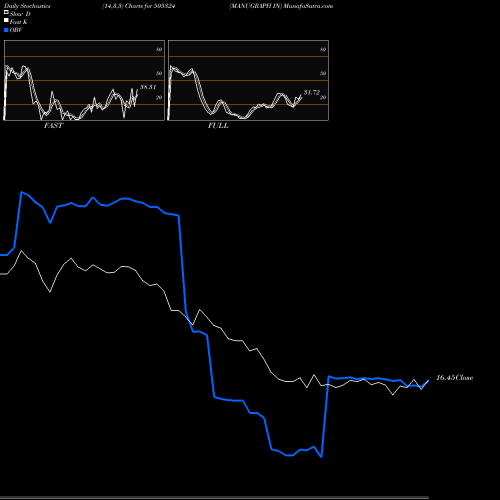
Task: Click the 'FULL' chart label
Action: [218, 126]
